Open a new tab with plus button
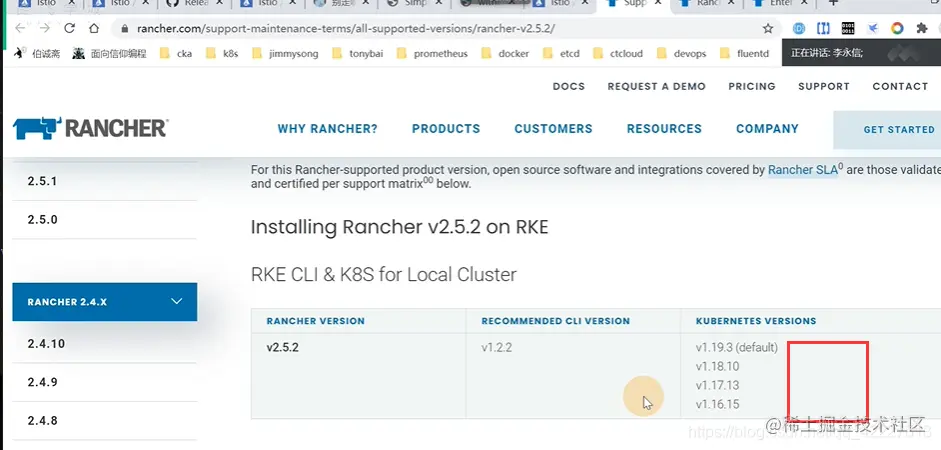This screenshot has width=941, height=450. 833,3
